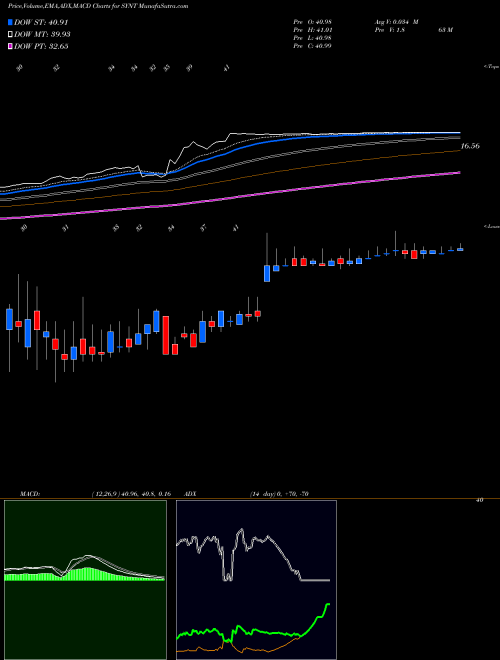500x660 pixels.
Task: Click the MACD '(12,26,9) 40.96' parameters text
Action: pyautogui.click(x=131, y=494)
